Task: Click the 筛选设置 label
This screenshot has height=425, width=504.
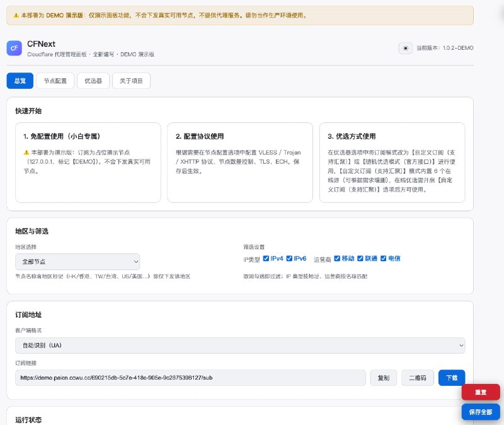Action: point(254,247)
